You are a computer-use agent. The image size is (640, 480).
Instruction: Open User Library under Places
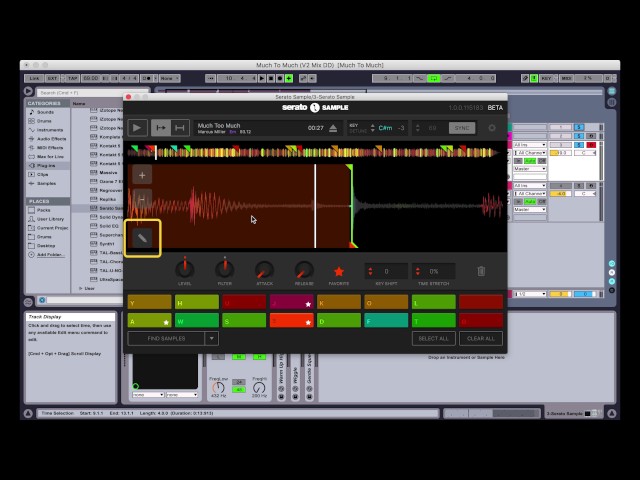tap(50, 219)
